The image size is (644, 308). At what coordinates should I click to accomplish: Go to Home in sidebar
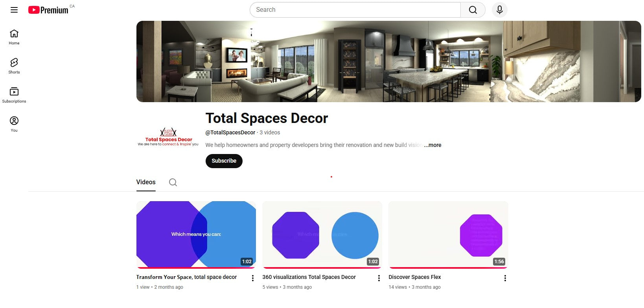point(14,37)
